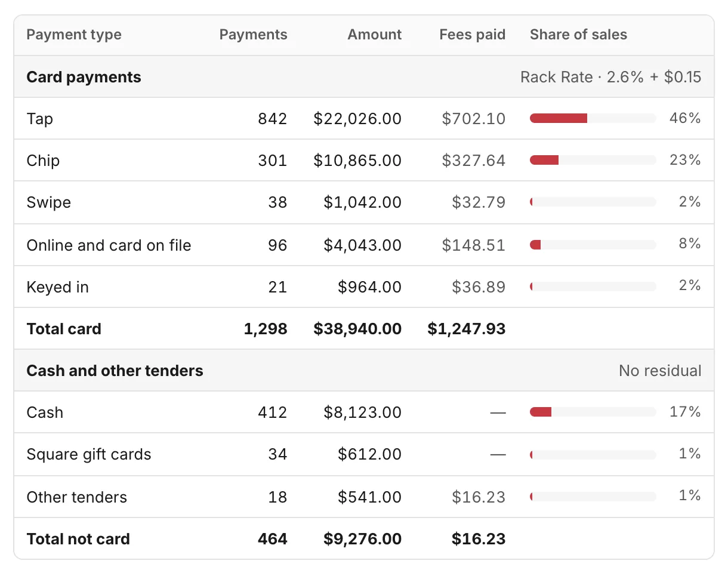This screenshot has height=573, width=728.
Task: Click the Rack Rate 2.6% + $0.15 label
Action: (x=610, y=77)
